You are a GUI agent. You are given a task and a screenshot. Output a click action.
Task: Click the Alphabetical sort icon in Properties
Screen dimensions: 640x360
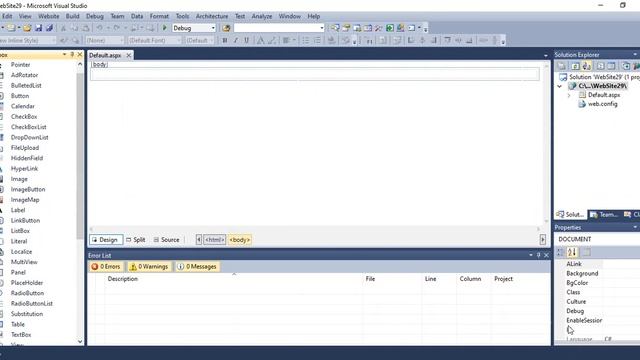(572, 253)
